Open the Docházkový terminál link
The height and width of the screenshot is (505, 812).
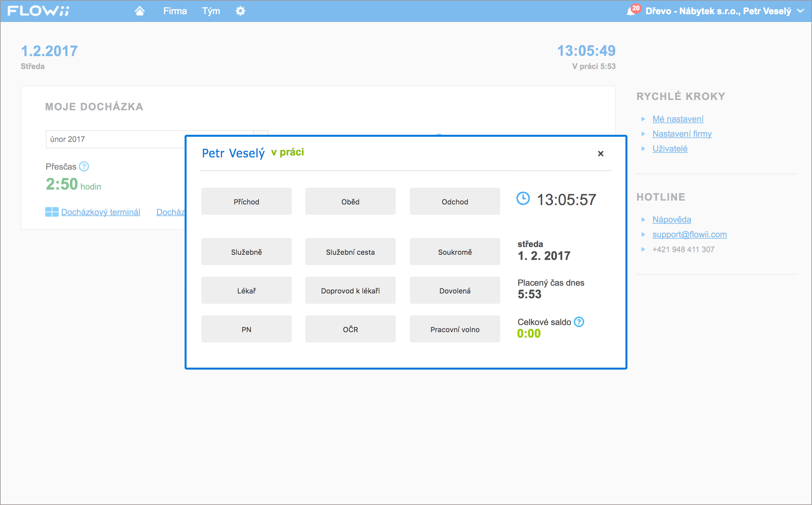[101, 212]
